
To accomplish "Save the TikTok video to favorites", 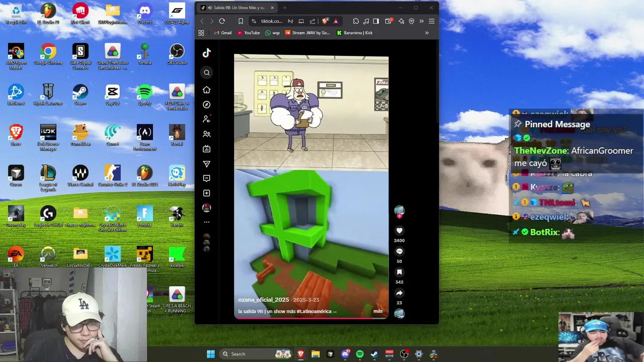I will tap(399, 272).
